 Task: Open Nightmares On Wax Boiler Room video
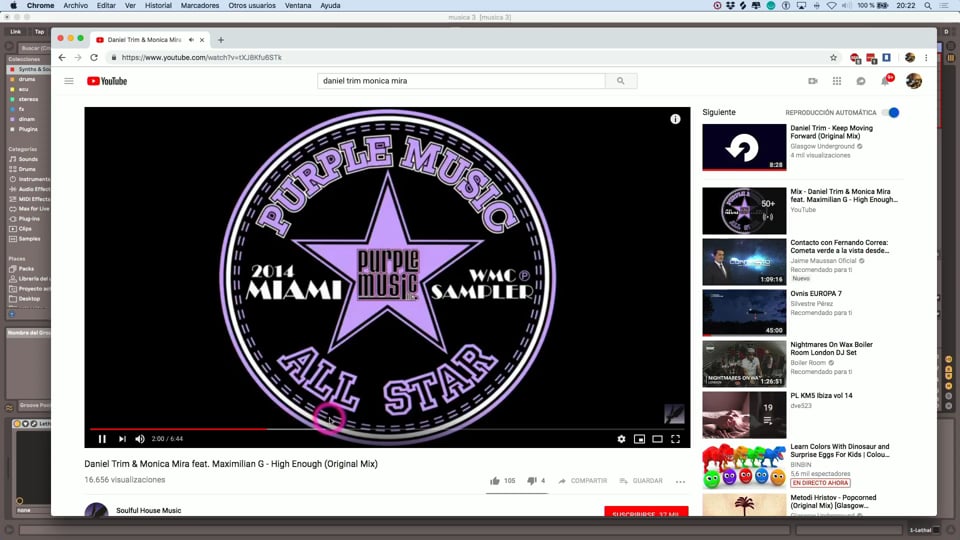831,348
